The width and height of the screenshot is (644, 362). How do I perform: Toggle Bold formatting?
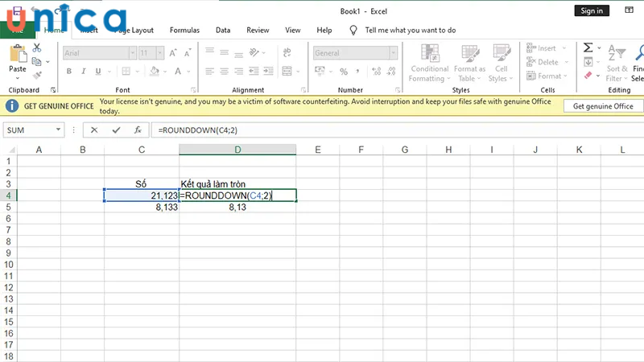[x=69, y=72]
